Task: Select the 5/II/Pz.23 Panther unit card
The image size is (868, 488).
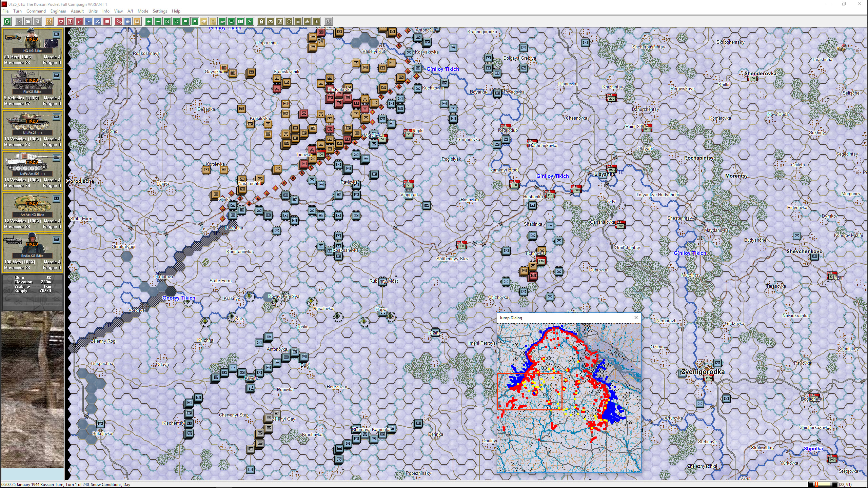Action: coord(33,129)
